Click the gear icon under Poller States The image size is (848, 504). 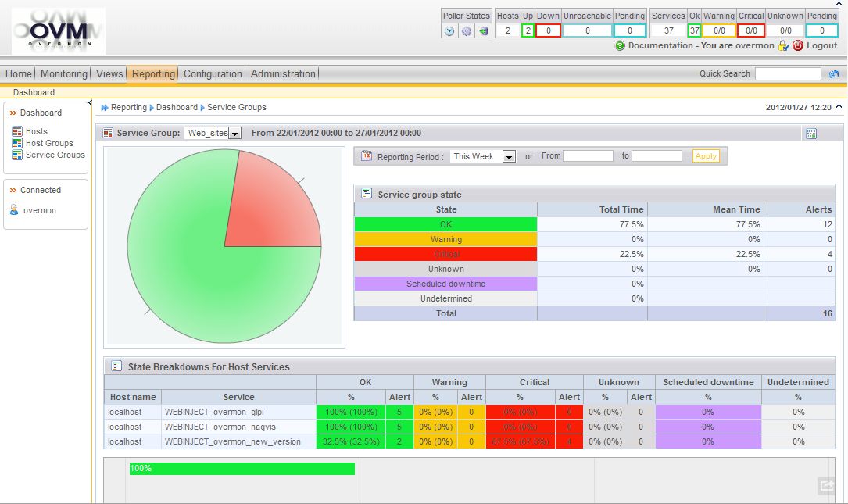click(x=467, y=31)
